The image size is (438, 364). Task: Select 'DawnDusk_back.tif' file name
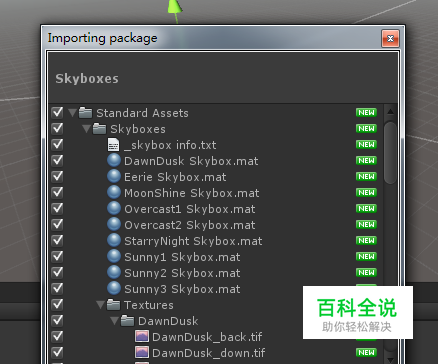(x=207, y=337)
